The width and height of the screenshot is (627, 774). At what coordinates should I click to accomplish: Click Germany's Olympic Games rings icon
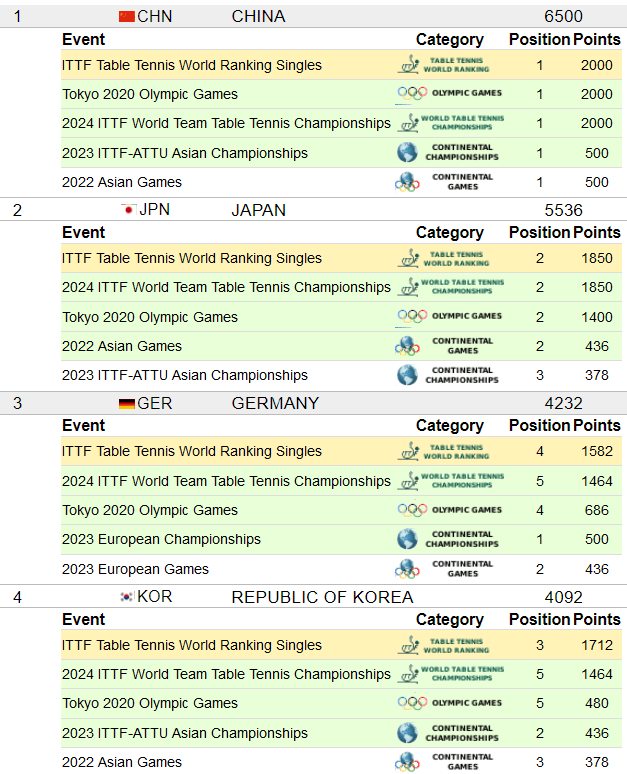pos(412,509)
